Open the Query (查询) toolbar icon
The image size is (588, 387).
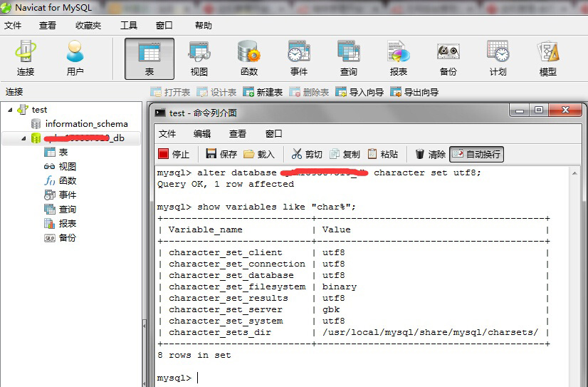pos(349,58)
